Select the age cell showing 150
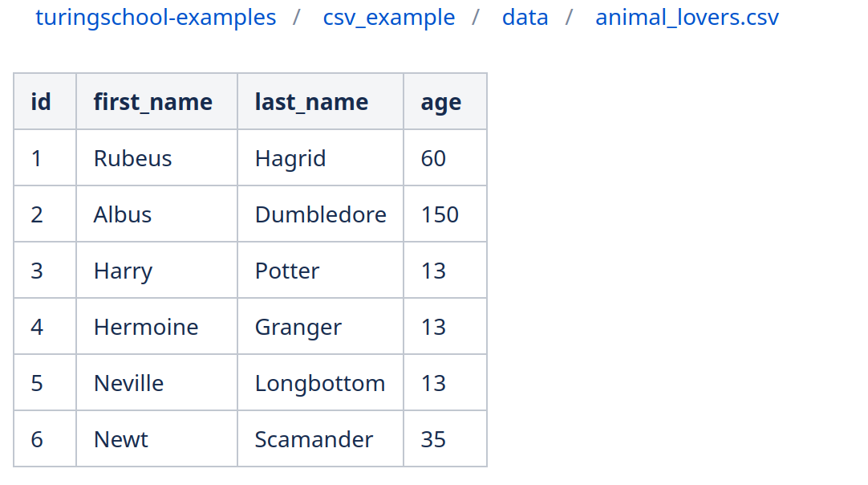 [x=440, y=214]
